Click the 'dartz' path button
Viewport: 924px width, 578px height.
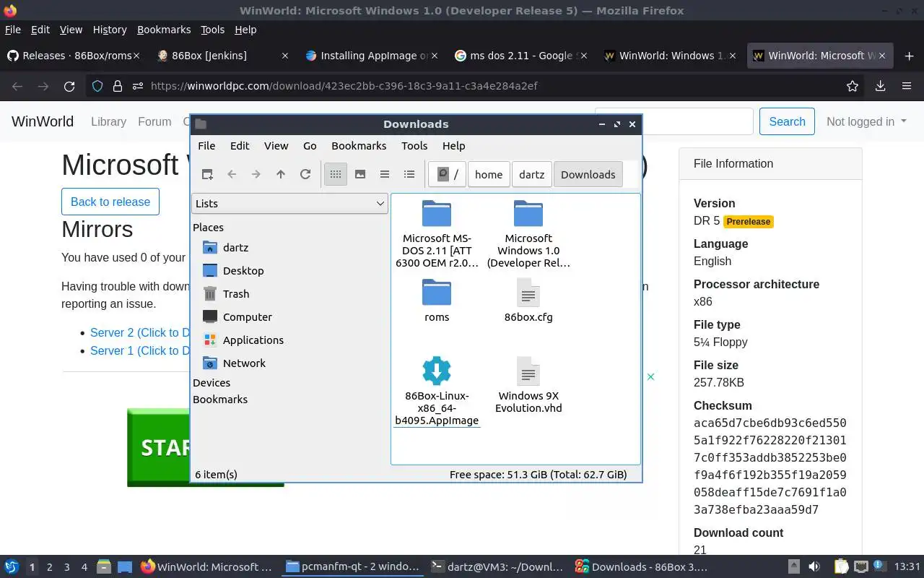pyautogui.click(x=532, y=174)
